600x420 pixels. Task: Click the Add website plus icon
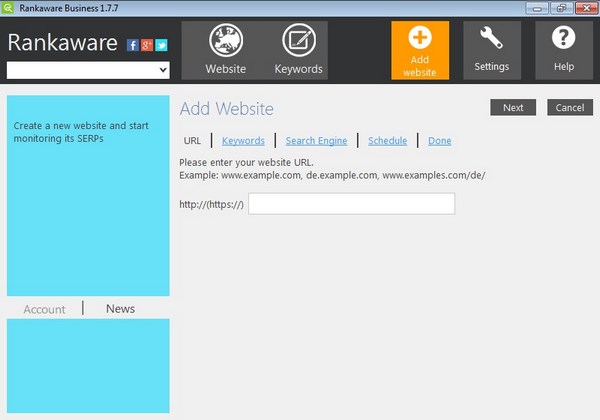420,37
